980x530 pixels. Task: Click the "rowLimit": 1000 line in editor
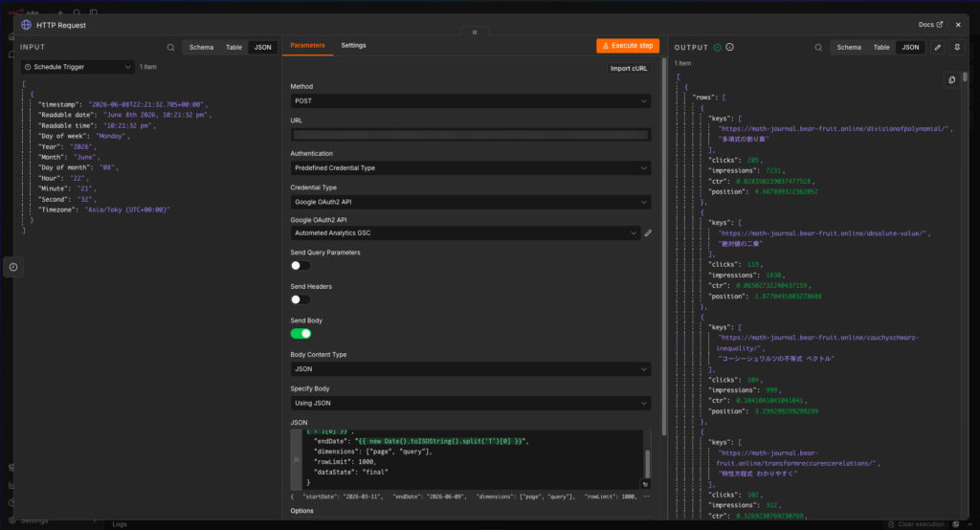(x=345, y=462)
